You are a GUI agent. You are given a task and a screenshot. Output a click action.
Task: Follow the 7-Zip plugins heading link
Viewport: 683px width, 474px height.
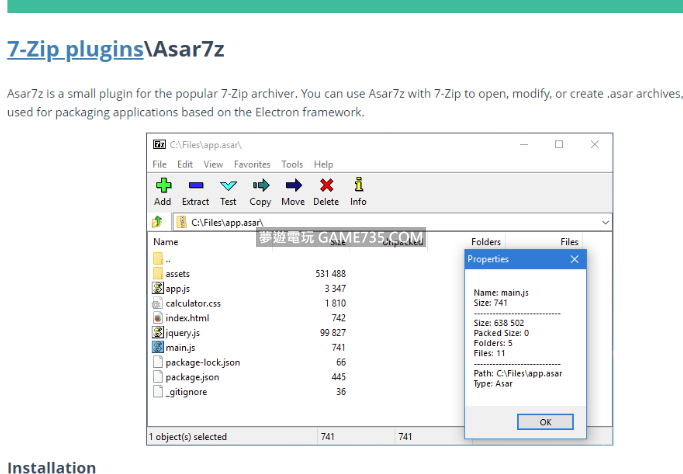pyautogui.click(x=75, y=49)
